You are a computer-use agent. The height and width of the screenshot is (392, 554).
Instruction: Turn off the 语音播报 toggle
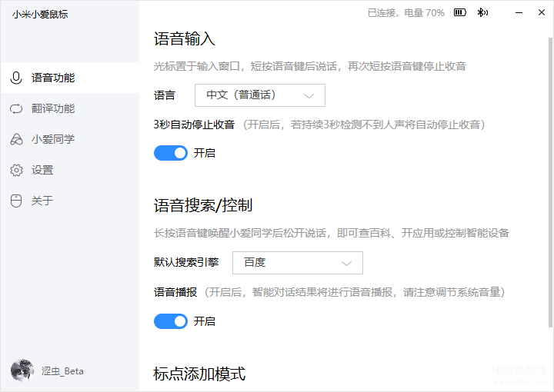click(171, 321)
